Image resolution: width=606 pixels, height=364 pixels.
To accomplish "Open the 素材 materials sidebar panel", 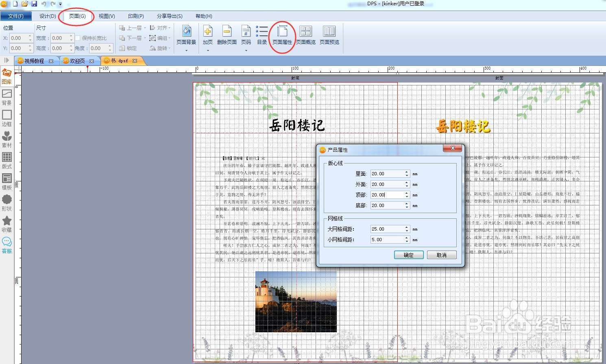I will tap(7, 140).
